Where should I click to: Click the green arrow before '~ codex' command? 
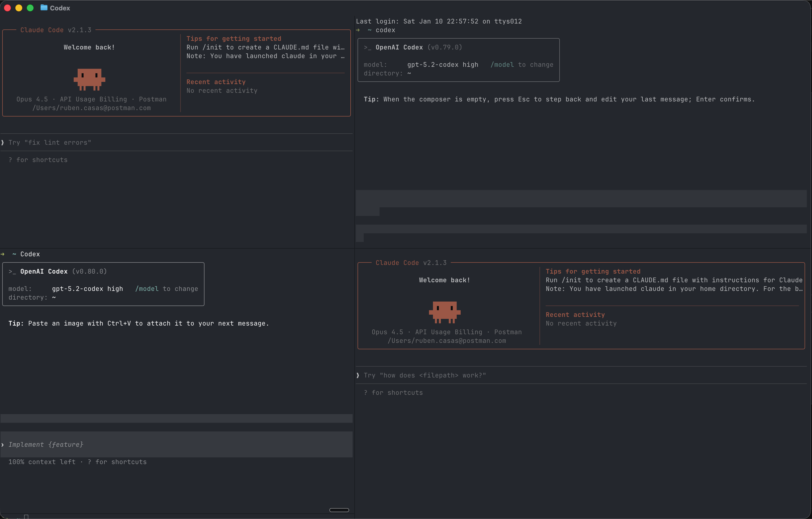358,30
